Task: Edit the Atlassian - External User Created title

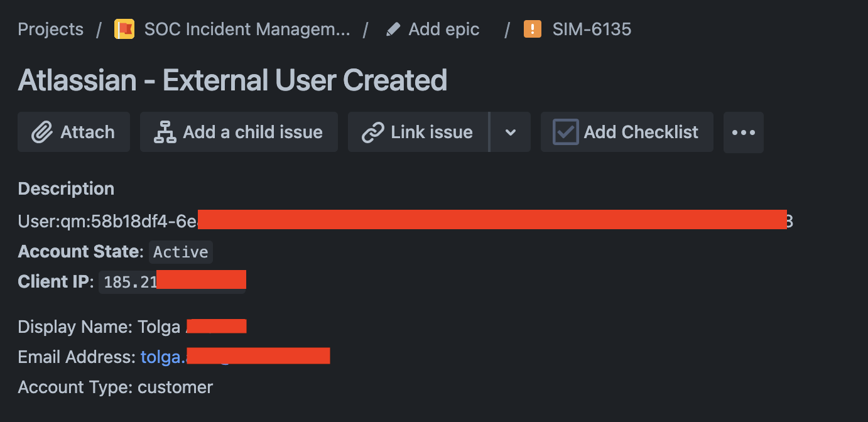Action: point(232,80)
